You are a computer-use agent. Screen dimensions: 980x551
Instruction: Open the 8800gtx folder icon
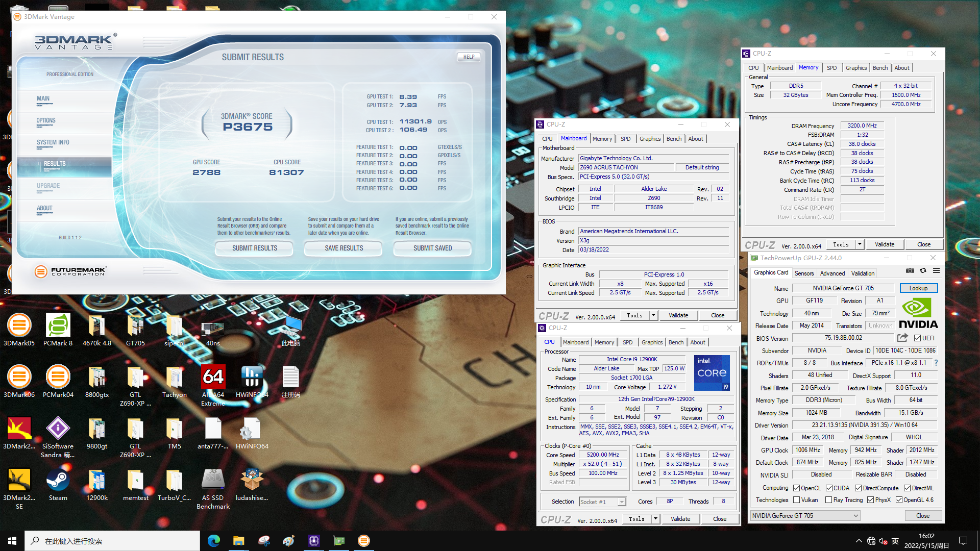(x=96, y=381)
